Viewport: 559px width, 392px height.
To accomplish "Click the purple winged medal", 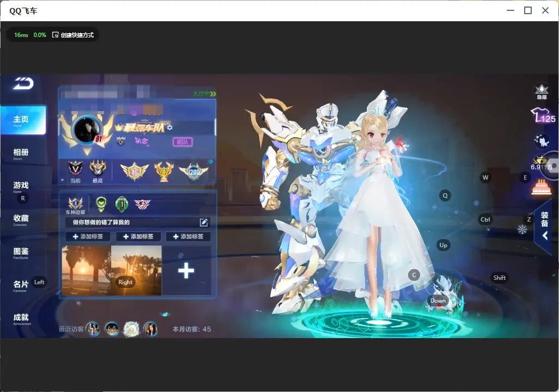I will pyautogui.click(x=142, y=204).
